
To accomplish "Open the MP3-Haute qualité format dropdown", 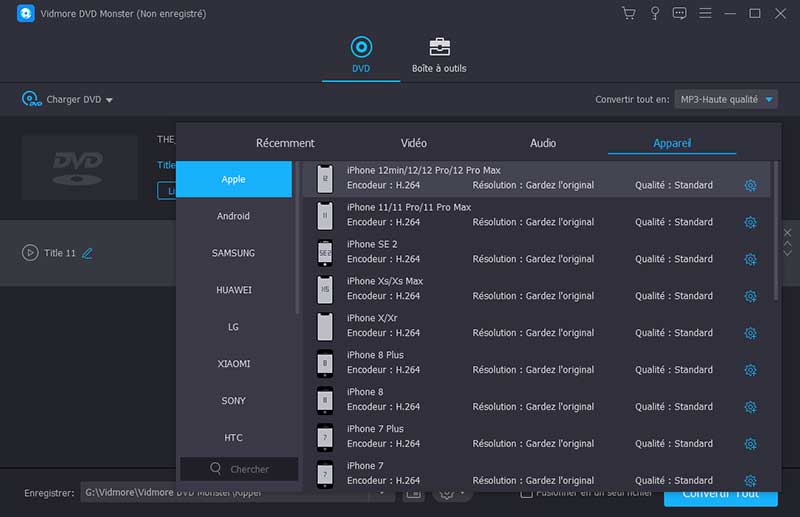I will click(725, 99).
